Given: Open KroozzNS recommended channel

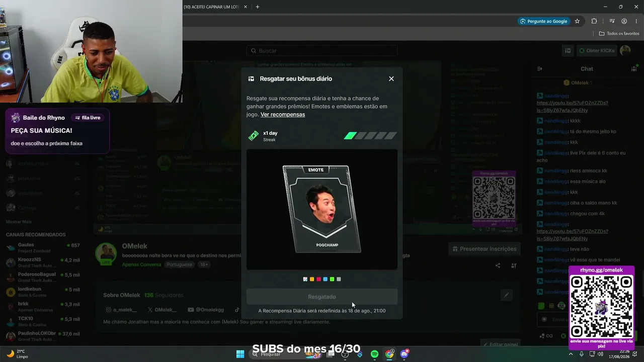Looking at the screenshot, I should (43, 262).
